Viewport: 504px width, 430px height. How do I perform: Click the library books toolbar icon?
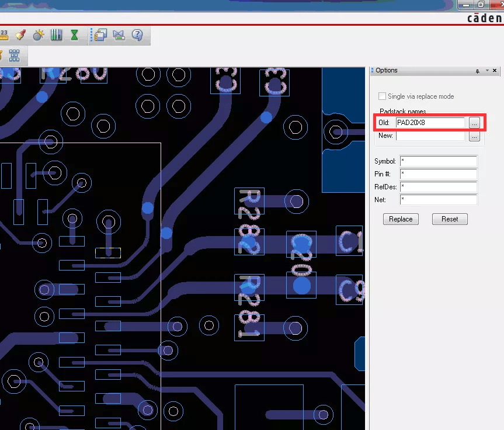tap(56, 35)
